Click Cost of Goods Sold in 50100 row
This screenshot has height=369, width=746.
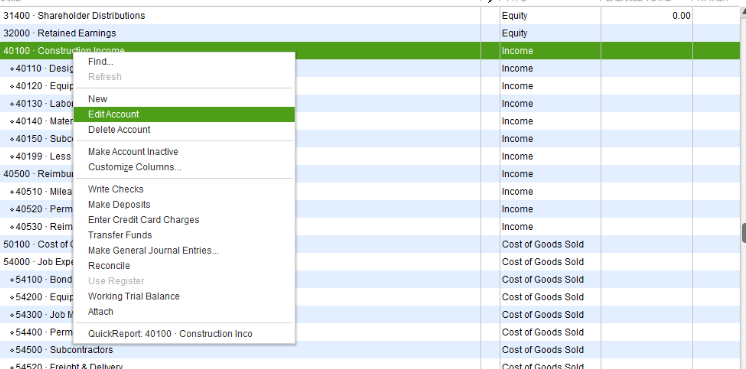543,244
